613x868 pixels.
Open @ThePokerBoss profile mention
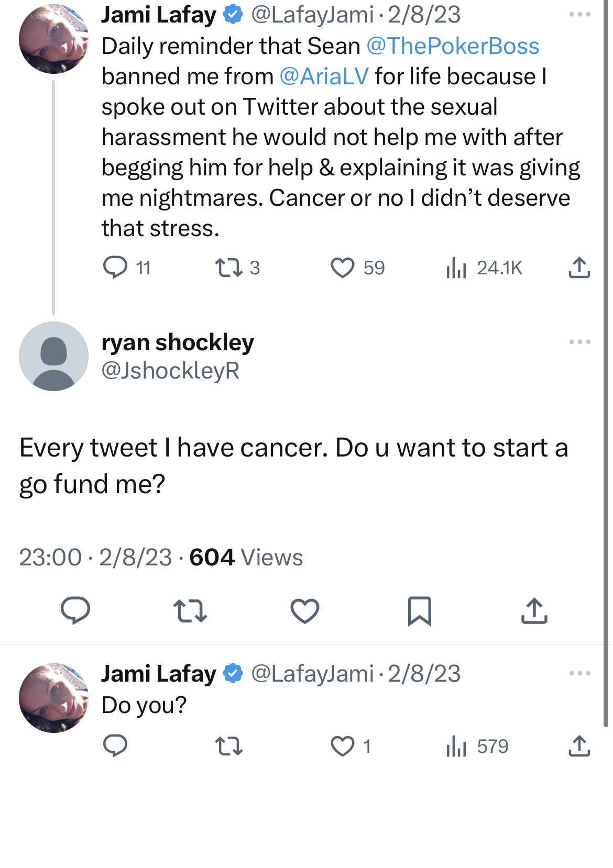click(x=453, y=46)
